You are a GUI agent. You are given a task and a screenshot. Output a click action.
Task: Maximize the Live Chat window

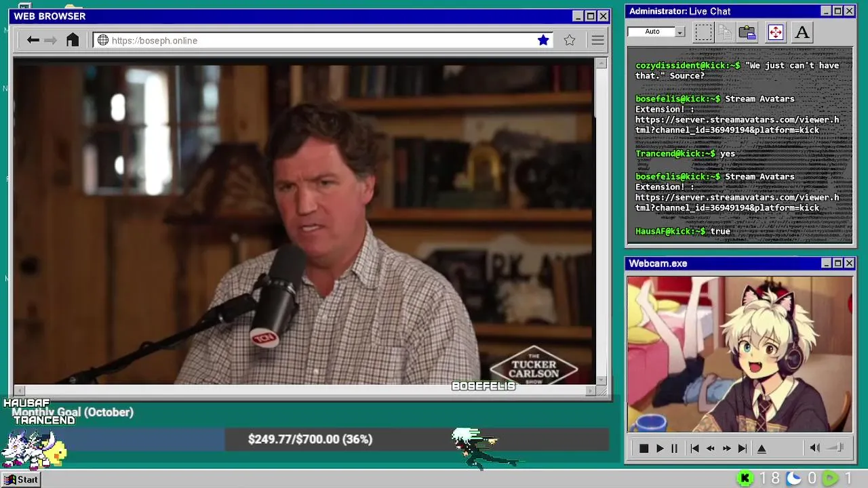coord(837,11)
